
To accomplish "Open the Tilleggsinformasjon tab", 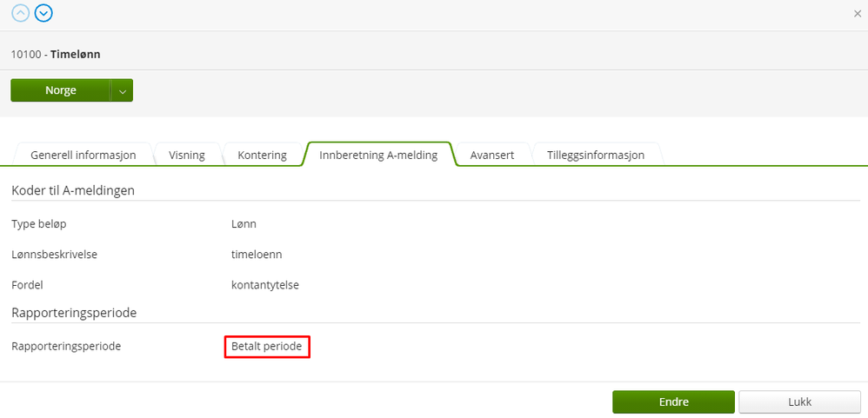I will coord(596,155).
